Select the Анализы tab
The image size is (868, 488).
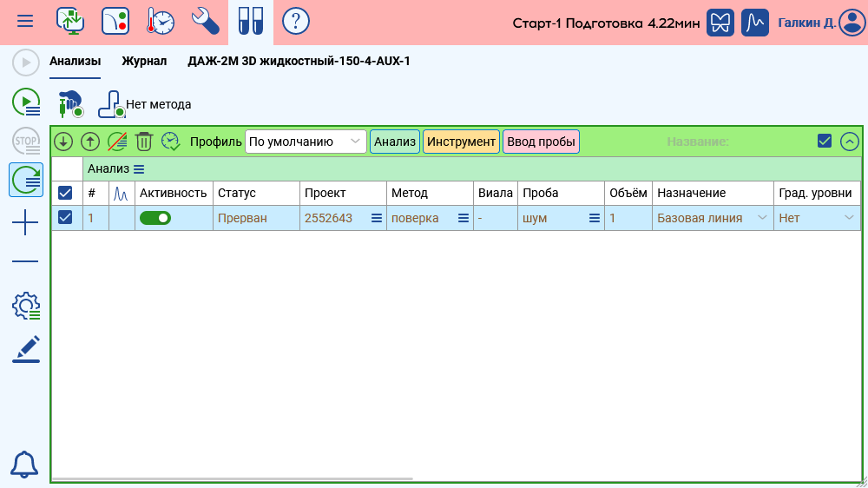75,62
